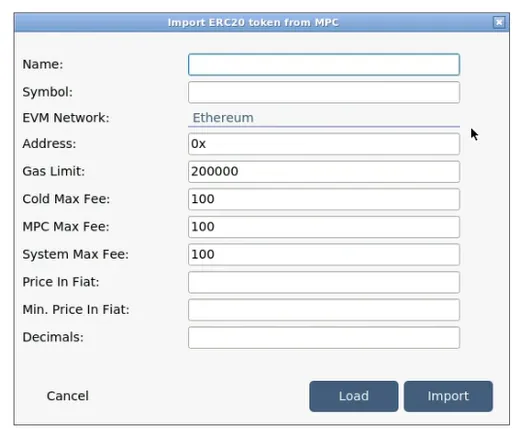Click the 'Cold Max Fee:' label
532x439 pixels.
[66, 199]
